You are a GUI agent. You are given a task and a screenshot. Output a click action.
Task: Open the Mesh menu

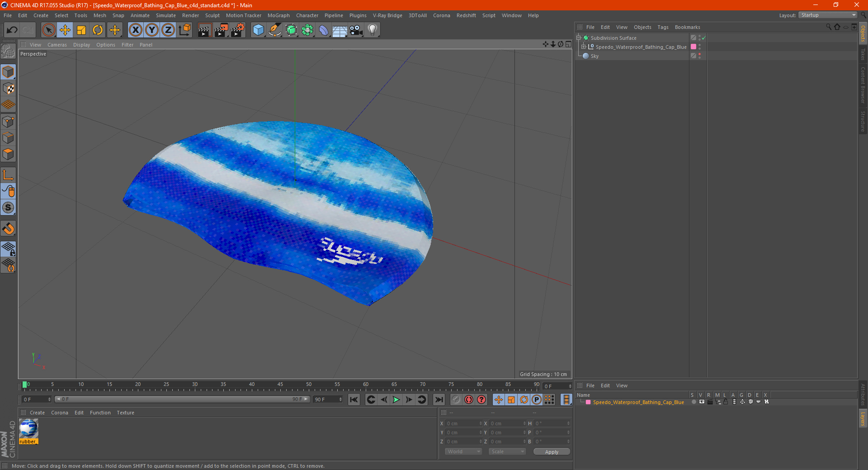pyautogui.click(x=99, y=15)
